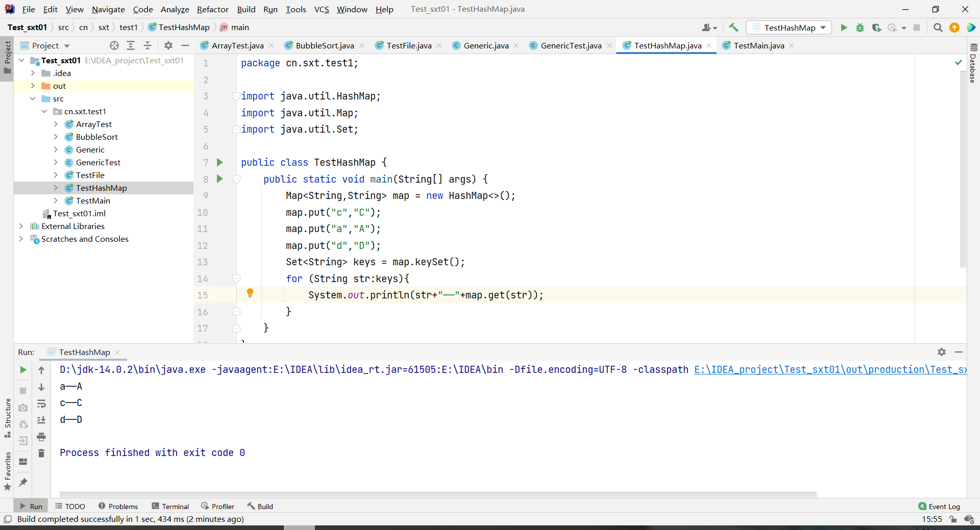Toggle the Structure side panel
The width and height of the screenshot is (980, 530).
(7, 418)
